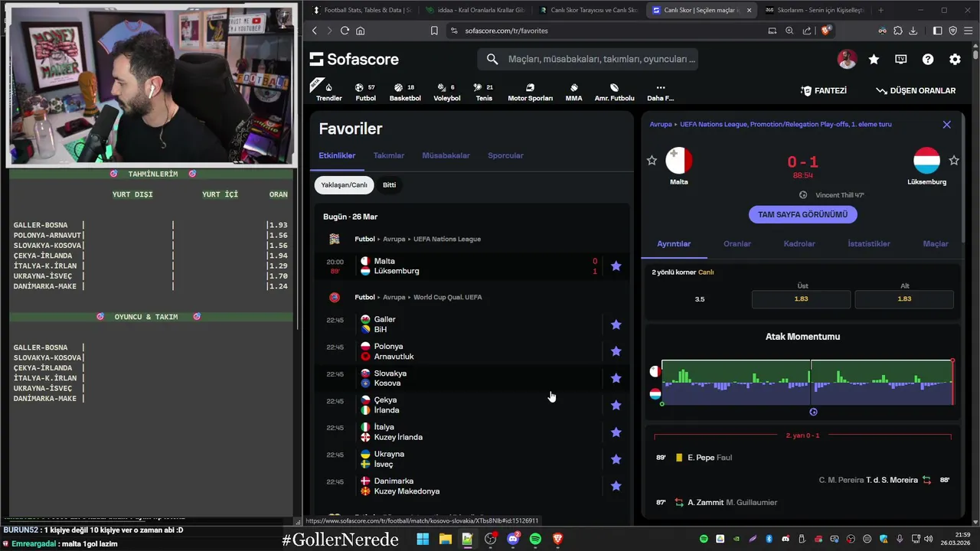Switch to the Sporcular tab
This screenshot has height=551, width=980.
click(505, 155)
